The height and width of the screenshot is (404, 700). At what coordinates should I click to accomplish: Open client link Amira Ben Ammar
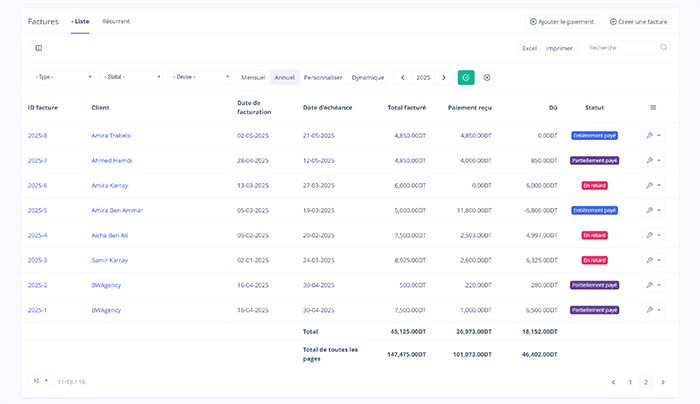pyautogui.click(x=117, y=210)
